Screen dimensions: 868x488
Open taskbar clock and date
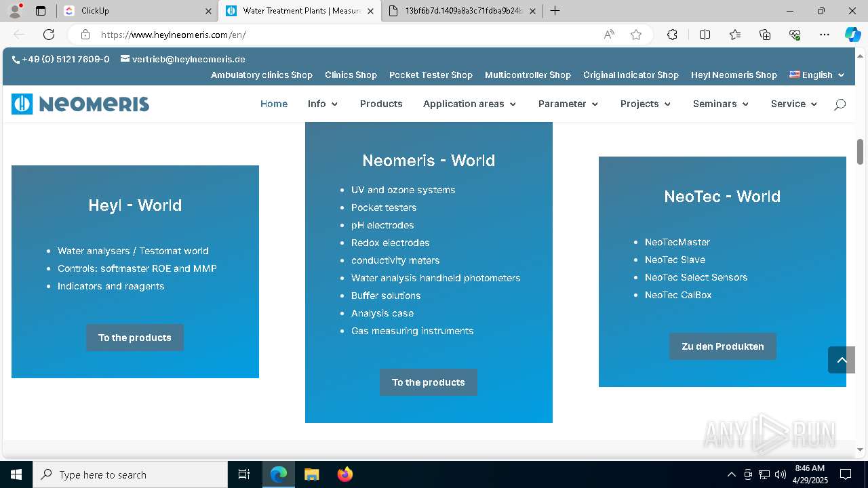(x=810, y=474)
